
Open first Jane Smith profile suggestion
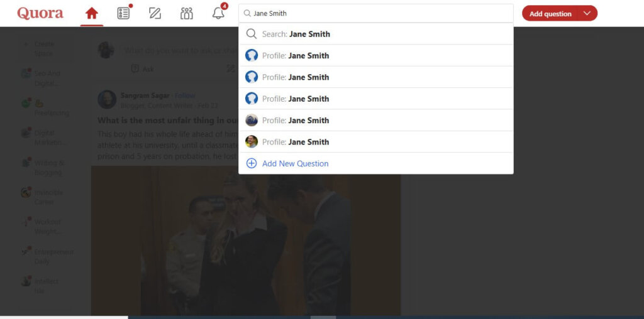tap(376, 55)
